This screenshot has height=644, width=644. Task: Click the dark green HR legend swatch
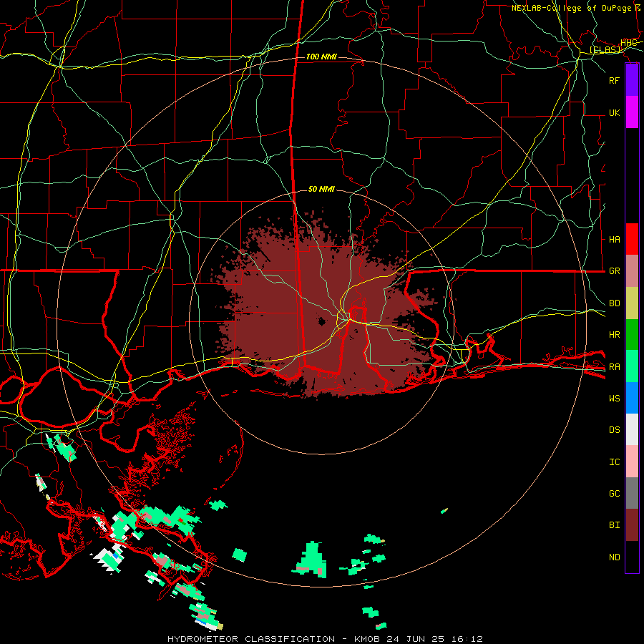(x=632, y=334)
